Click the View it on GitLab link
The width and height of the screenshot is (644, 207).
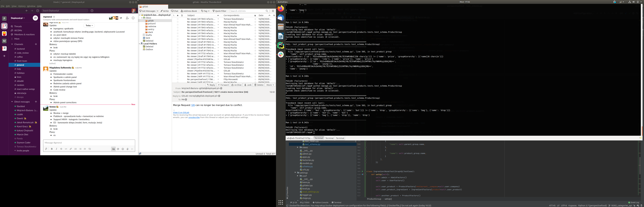click(x=181, y=113)
